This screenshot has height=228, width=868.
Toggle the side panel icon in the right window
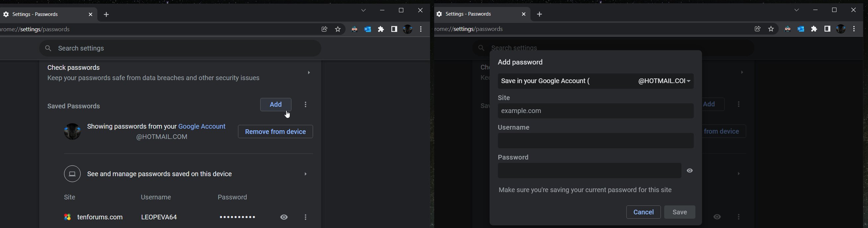click(x=828, y=29)
